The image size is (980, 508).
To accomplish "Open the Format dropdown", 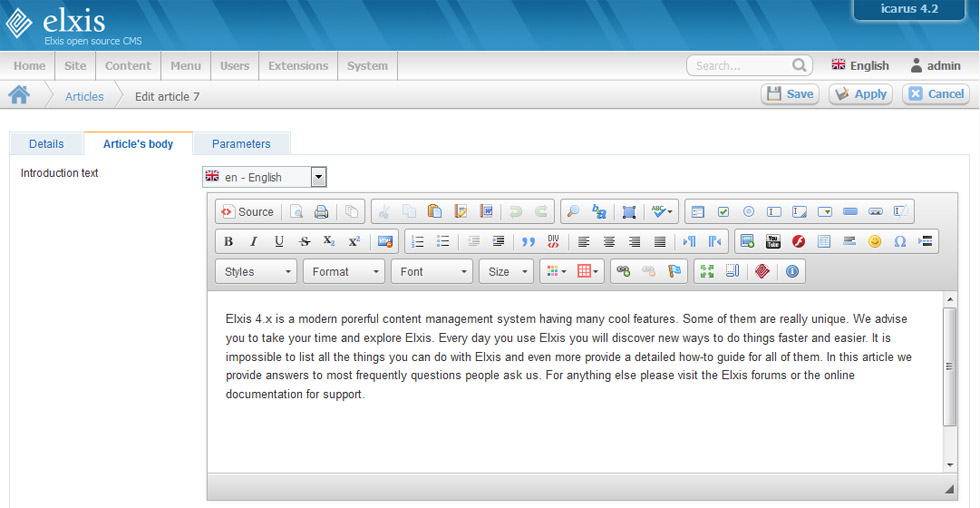I will [x=344, y=272].
